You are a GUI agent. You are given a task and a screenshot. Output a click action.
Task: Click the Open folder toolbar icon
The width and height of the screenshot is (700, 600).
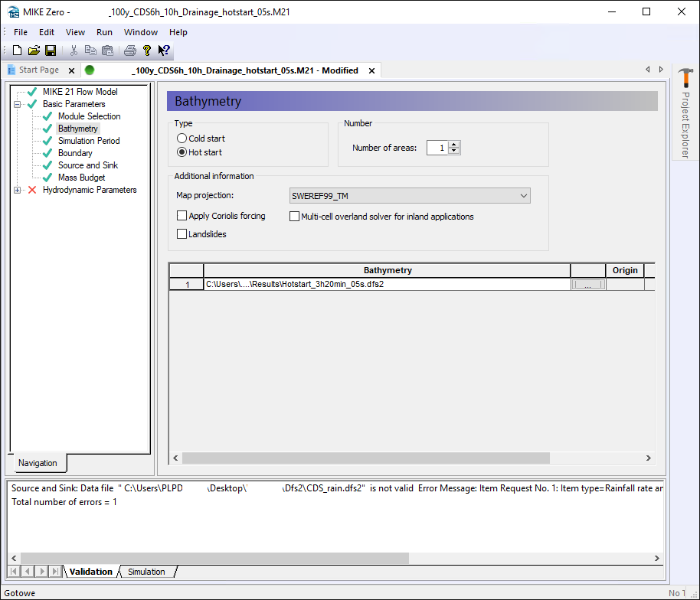pos(34,51)
